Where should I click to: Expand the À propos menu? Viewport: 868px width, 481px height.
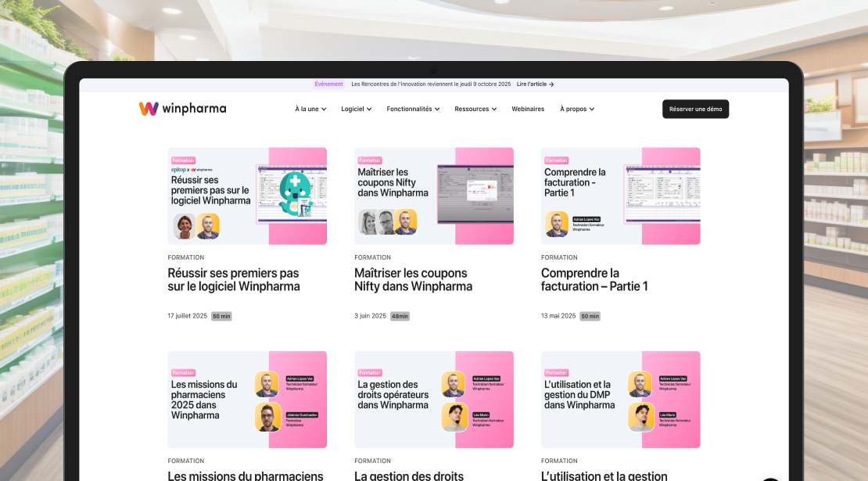click(x=577, y=109)
